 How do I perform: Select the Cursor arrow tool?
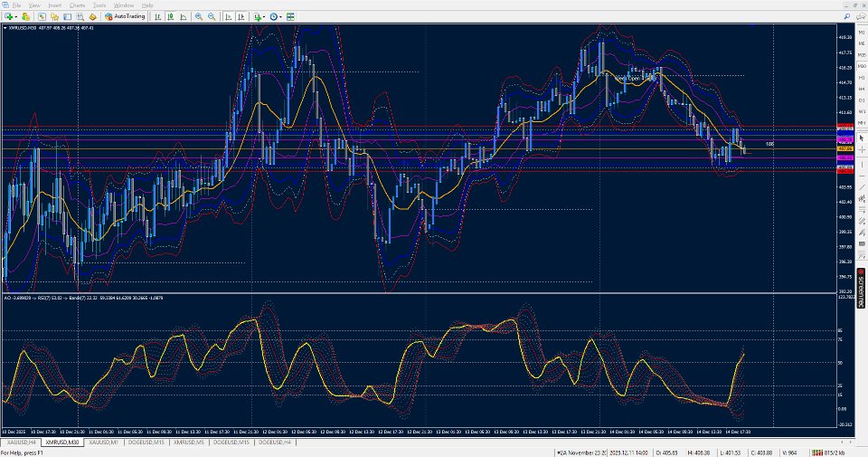click(862, 138)
